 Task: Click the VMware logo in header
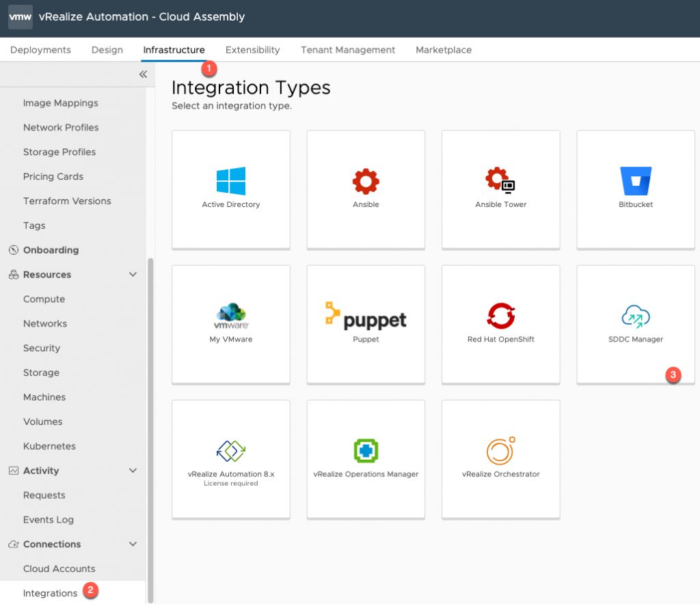coord(20,16)
